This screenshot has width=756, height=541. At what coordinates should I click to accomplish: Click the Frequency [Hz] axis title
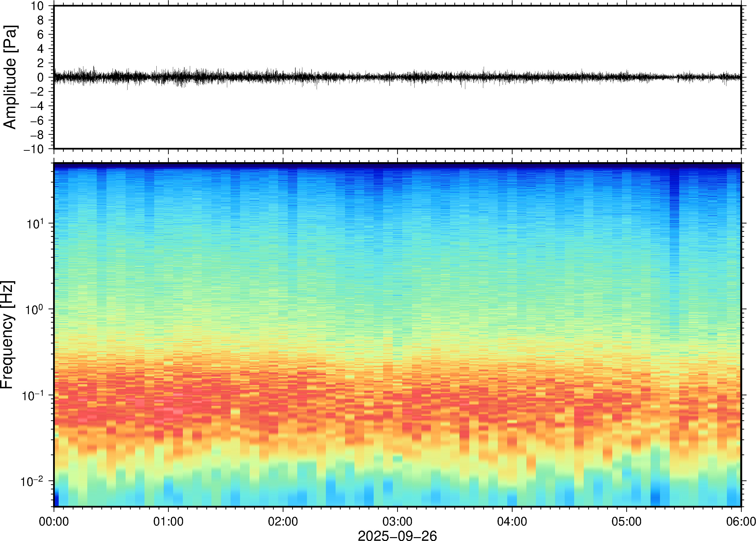[x=7, y=335]
